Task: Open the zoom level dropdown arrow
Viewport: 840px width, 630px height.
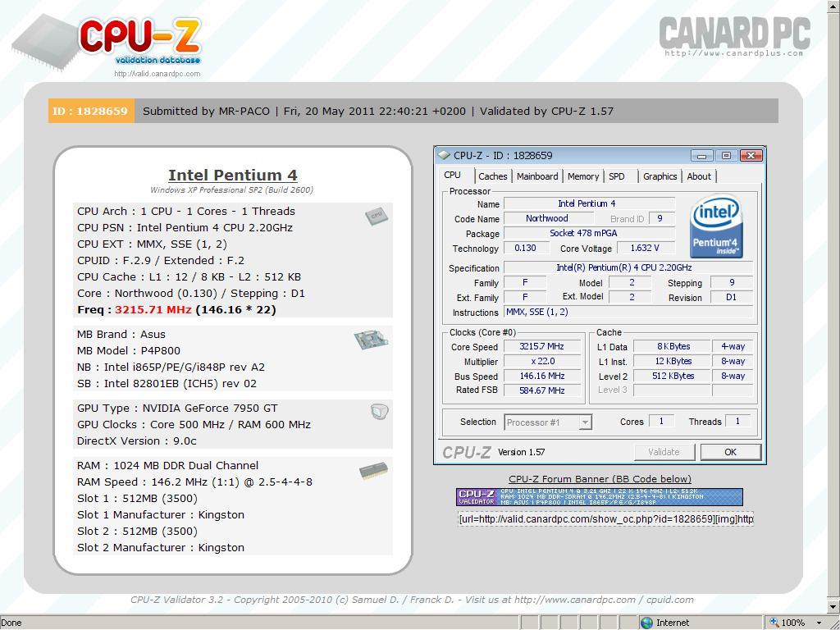Action: tap(819, 623)
